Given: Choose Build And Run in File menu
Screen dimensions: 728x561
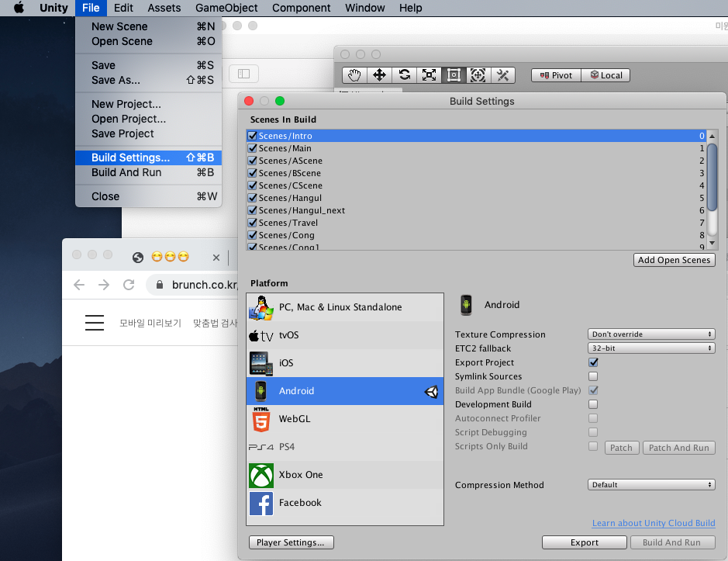Looking at the screenshot, I should coord(149,172).
